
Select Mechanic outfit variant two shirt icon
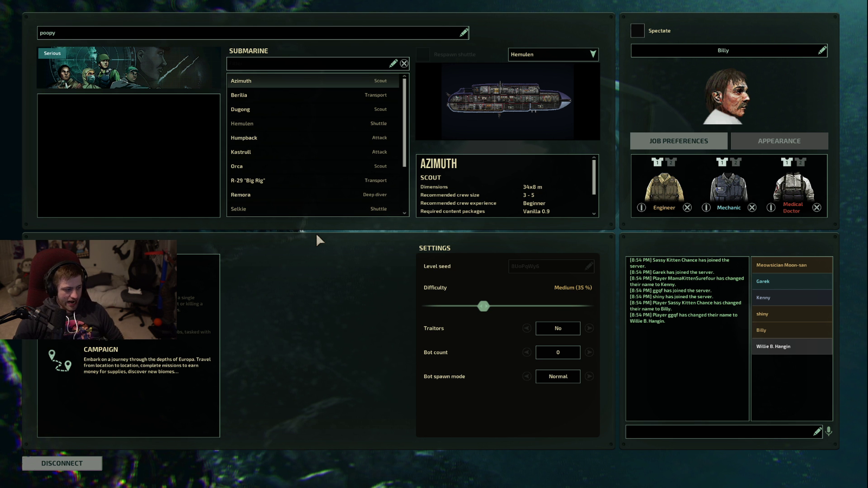coord(736,162)
